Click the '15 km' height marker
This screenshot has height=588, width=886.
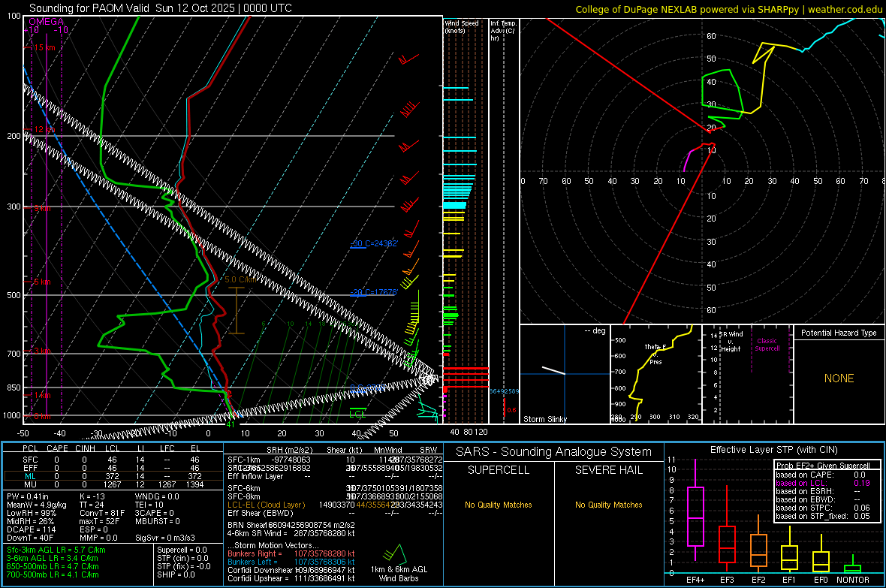tap(44, 47)
